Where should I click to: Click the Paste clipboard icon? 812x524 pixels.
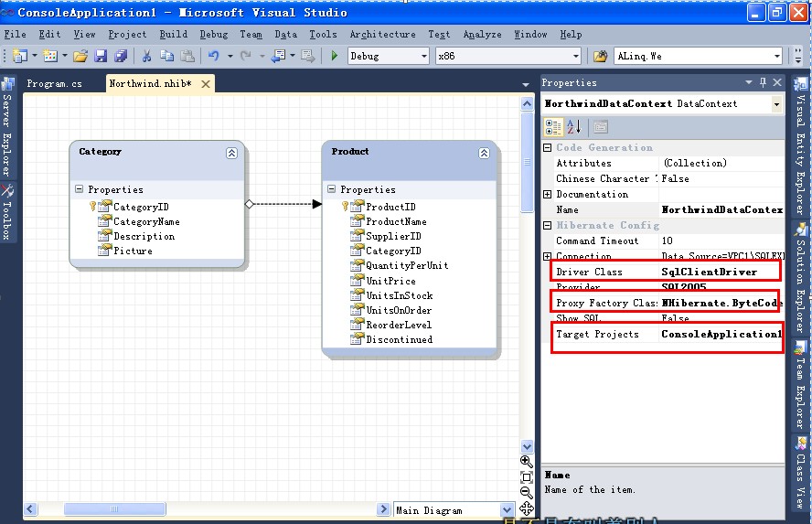[187, 56]
